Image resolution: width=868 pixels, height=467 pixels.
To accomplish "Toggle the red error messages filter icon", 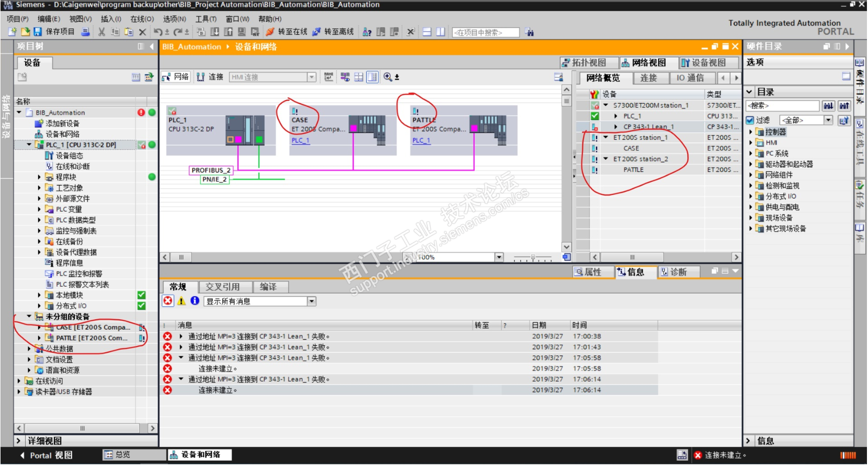I will point(168,301).
